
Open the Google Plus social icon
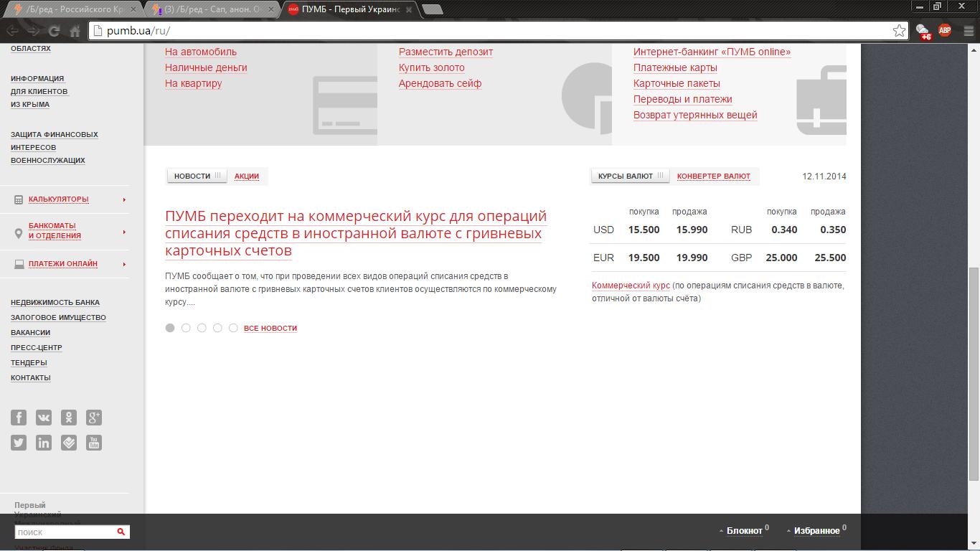(x=94, y=418)
